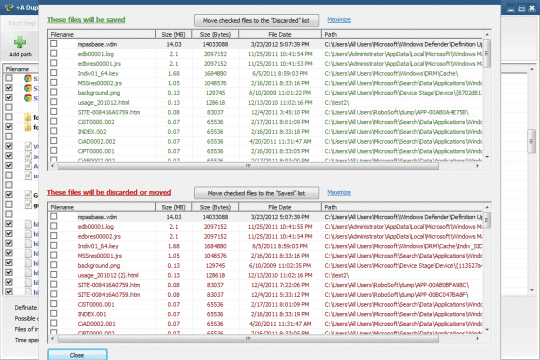Click the first folder icon in the background file list

pos(28,117)
